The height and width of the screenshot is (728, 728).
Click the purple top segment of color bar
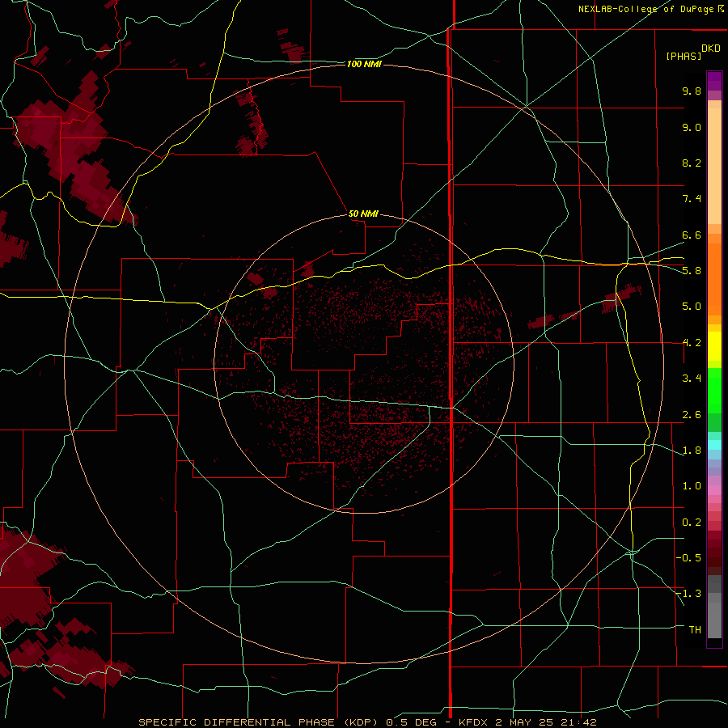click(x=714, y=81)
